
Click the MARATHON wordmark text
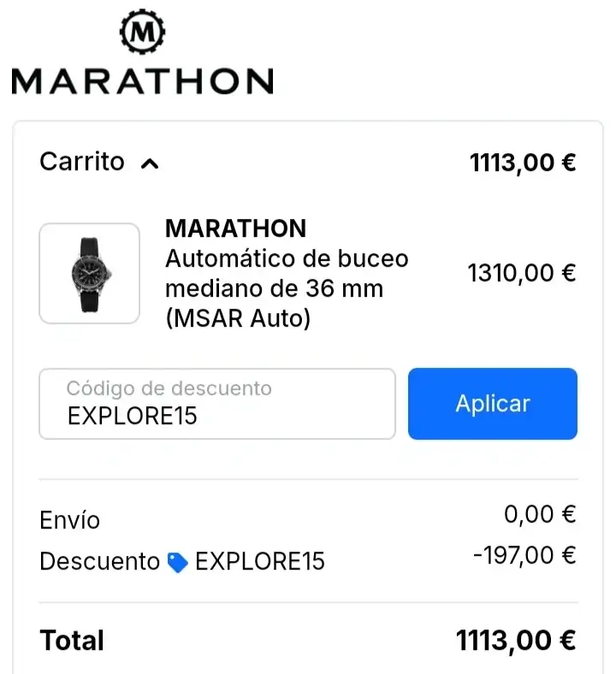coord(142,81)
